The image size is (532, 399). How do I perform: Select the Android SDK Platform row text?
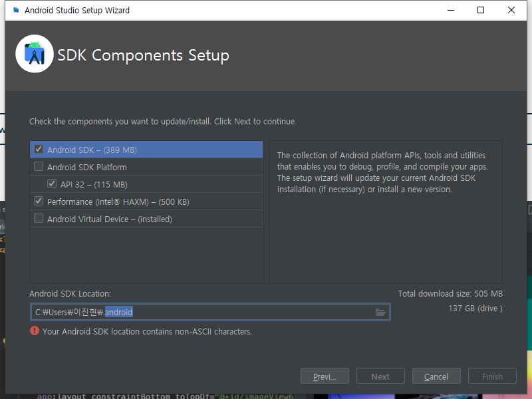(x=87, y=168)
